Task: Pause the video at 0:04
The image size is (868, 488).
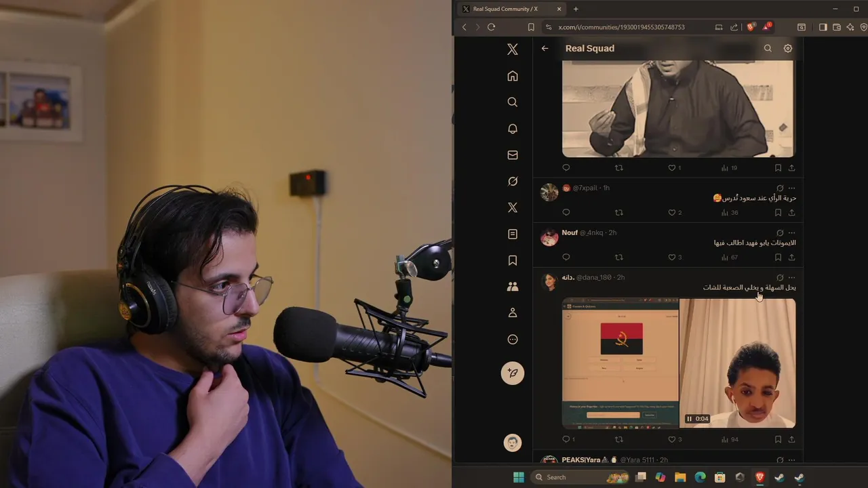Action: click(x=690, y=419)
